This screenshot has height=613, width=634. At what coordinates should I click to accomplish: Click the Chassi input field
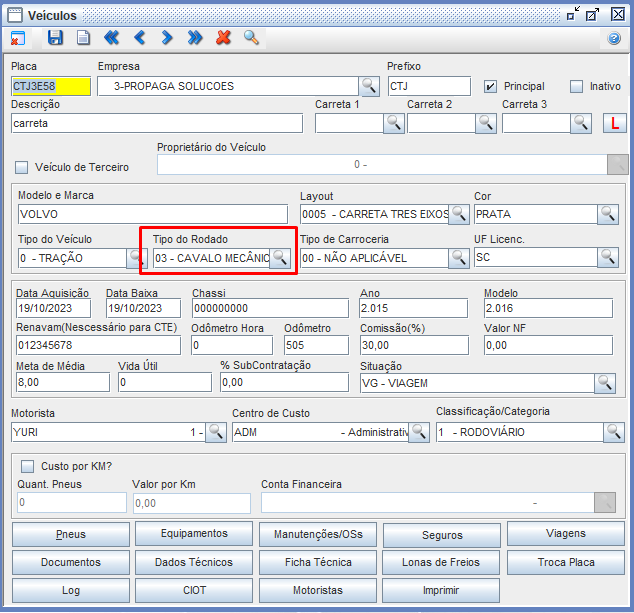pos(271,308)
